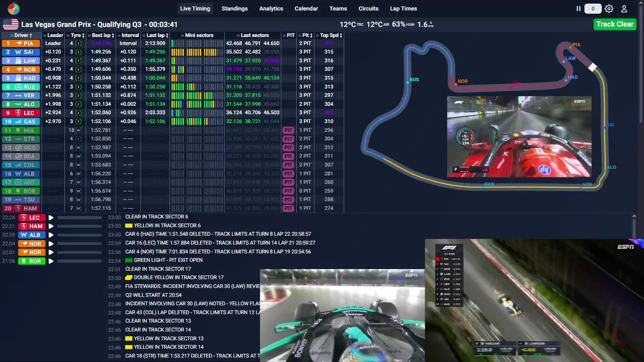
Task: Play ALB team radio clip
Action: [51, 235]
